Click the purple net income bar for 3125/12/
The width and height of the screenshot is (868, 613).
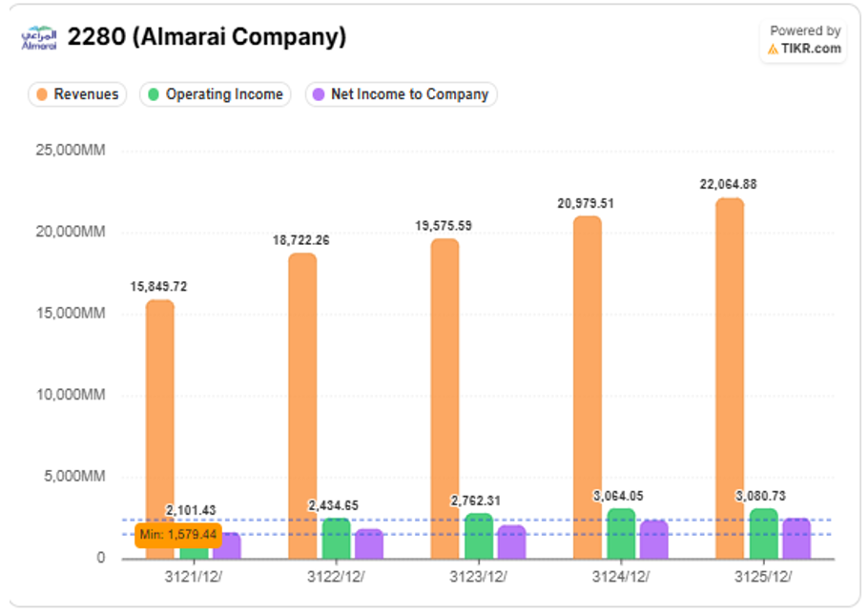coord(796,539)
